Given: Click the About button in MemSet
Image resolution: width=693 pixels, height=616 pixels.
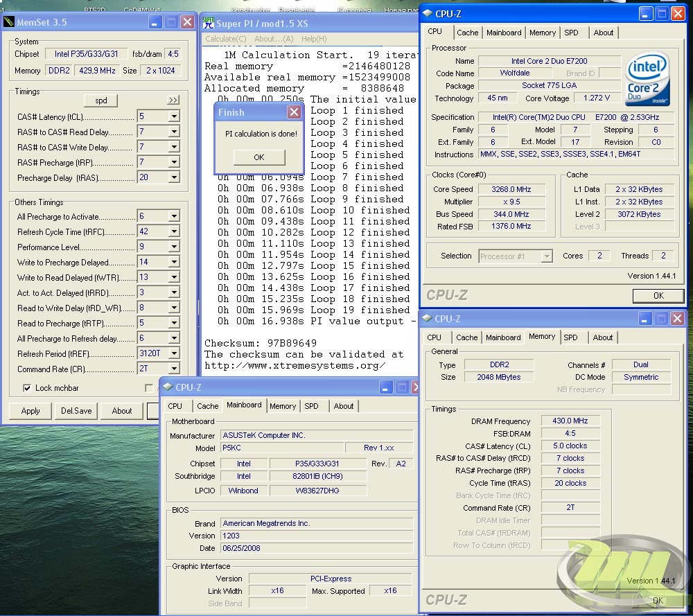Looking at the screenshot, I should 122,411.
